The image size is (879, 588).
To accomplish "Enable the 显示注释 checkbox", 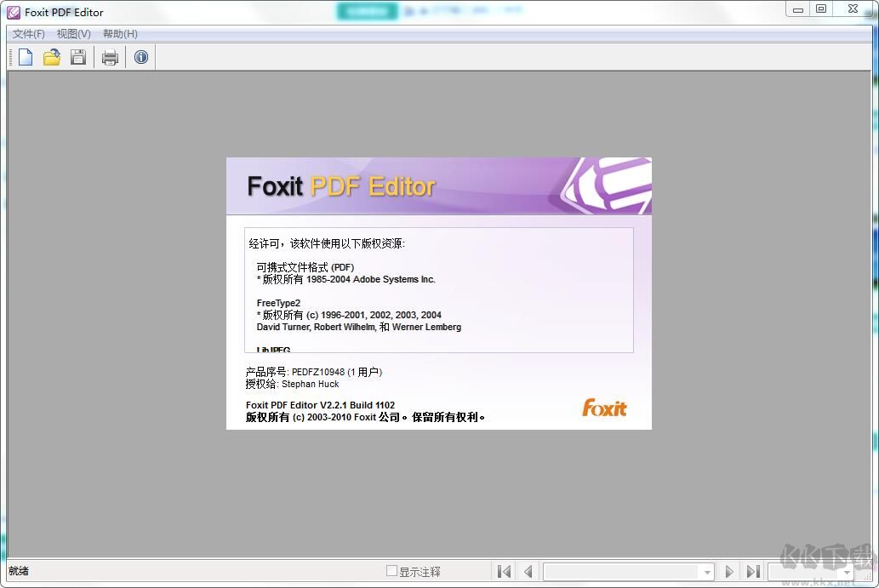I will pyautogui.click(x=392, y=571).
